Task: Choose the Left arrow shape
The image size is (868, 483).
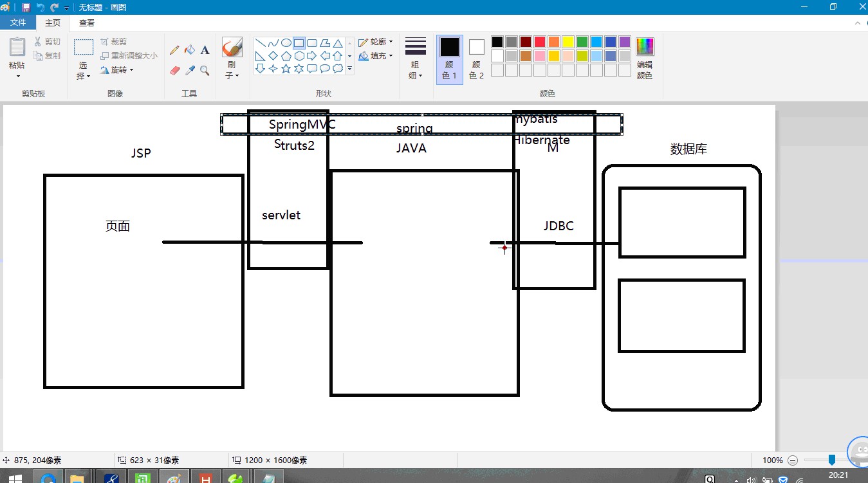Action: pos(324,56)
